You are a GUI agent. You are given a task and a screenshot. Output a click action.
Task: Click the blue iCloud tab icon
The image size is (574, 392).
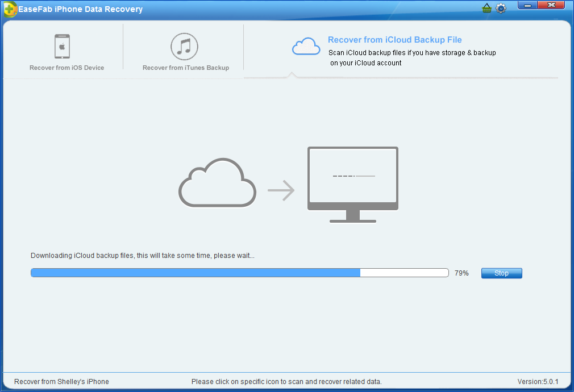pyautogui.click(x=306, y=47)
